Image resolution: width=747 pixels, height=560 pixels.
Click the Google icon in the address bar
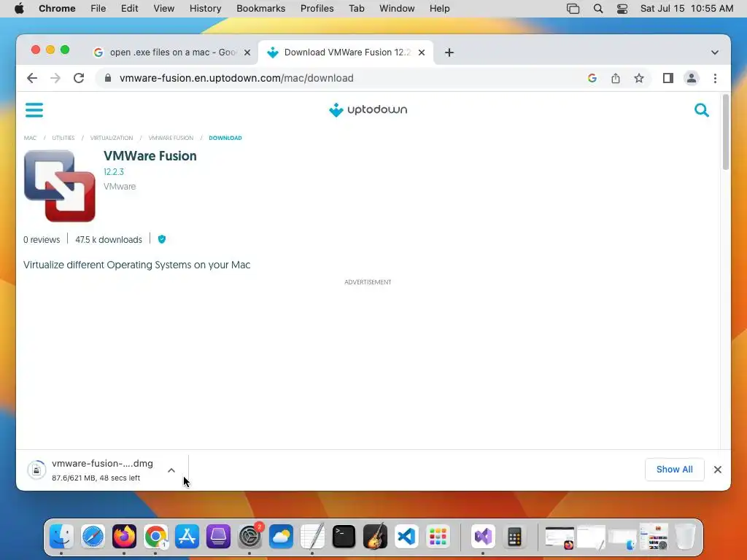coord(592,78)
